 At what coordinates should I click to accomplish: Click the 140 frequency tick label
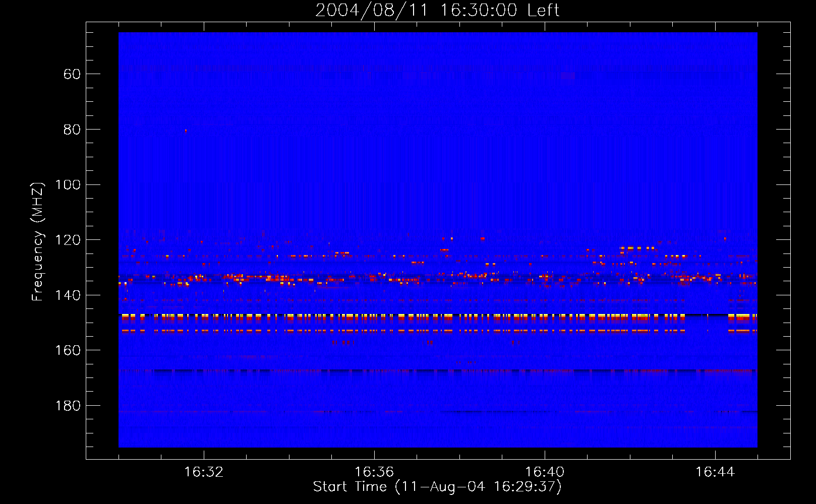(x=68, y=295)
